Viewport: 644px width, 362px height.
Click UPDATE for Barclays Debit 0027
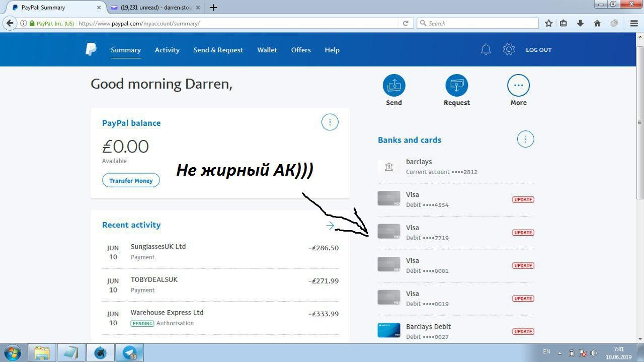(523, 331)
